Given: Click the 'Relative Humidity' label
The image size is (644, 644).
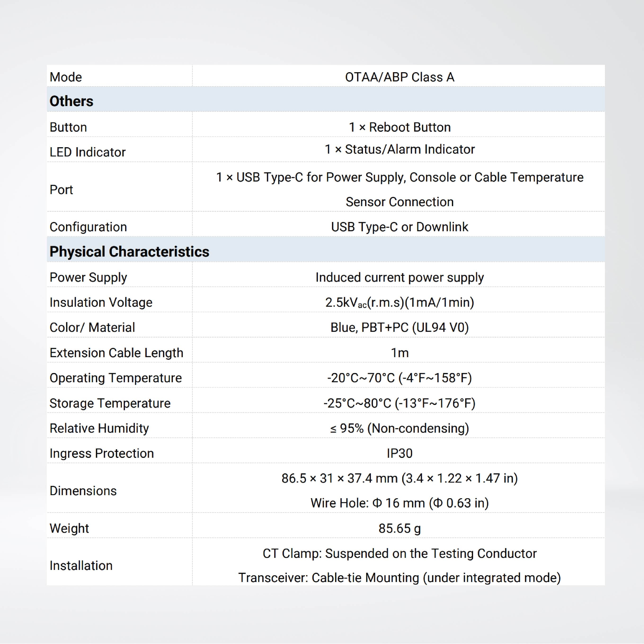Looking at the screenshot, I should 99,428.
